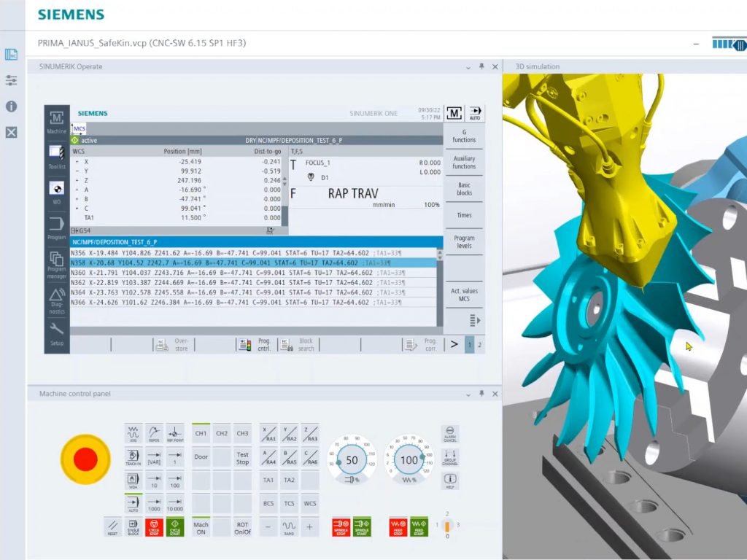The width and height of the screenshot is (747, 560).
Task: Click the Feed Start key
Action: pyautogui.click(x=418, y=526)
